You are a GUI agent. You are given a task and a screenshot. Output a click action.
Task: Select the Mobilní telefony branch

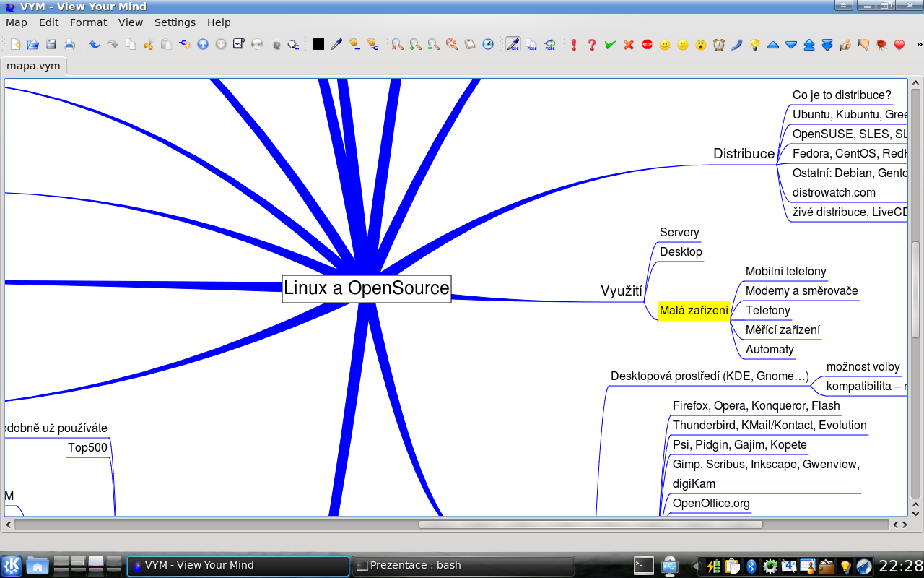tap(786, 272)
